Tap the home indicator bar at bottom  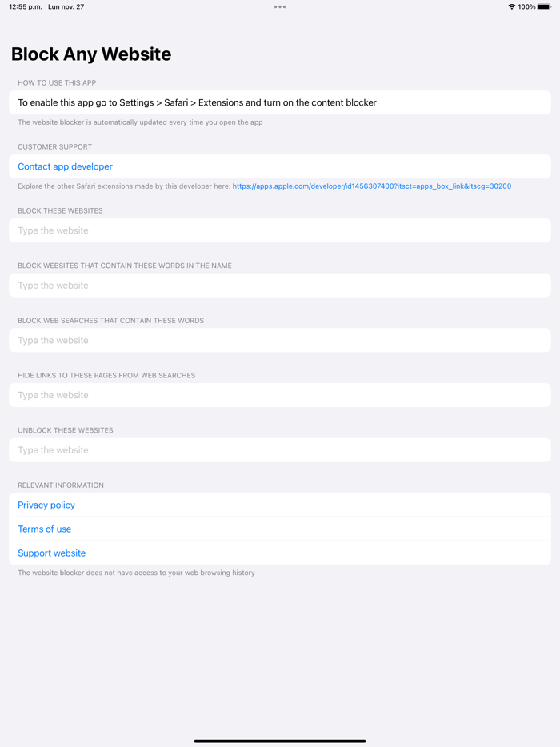pos(280,740)
